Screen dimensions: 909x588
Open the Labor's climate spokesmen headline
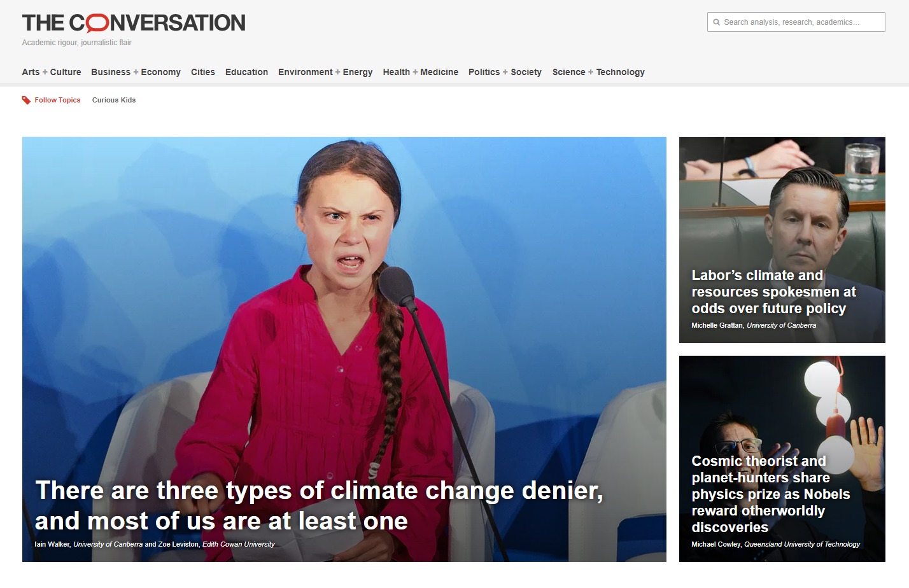point(773,292)
